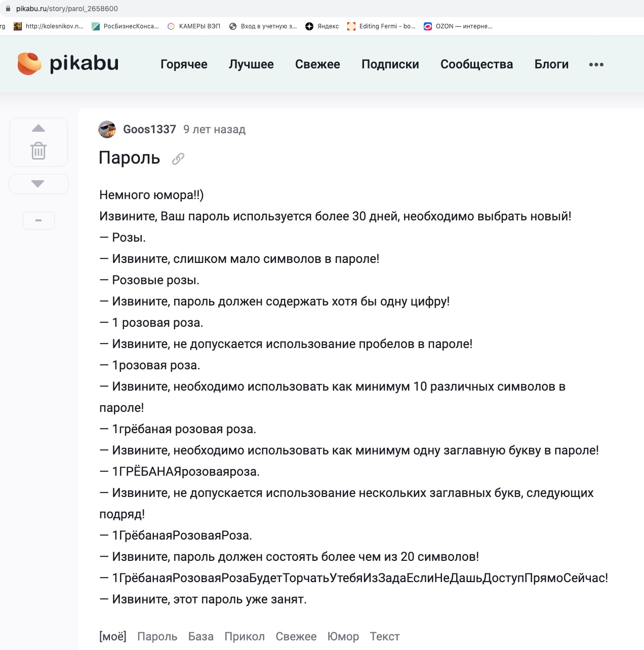Screen dimensions: 644x650
Task: Open the Свежее feed
Action: click(x=317, y=64)
